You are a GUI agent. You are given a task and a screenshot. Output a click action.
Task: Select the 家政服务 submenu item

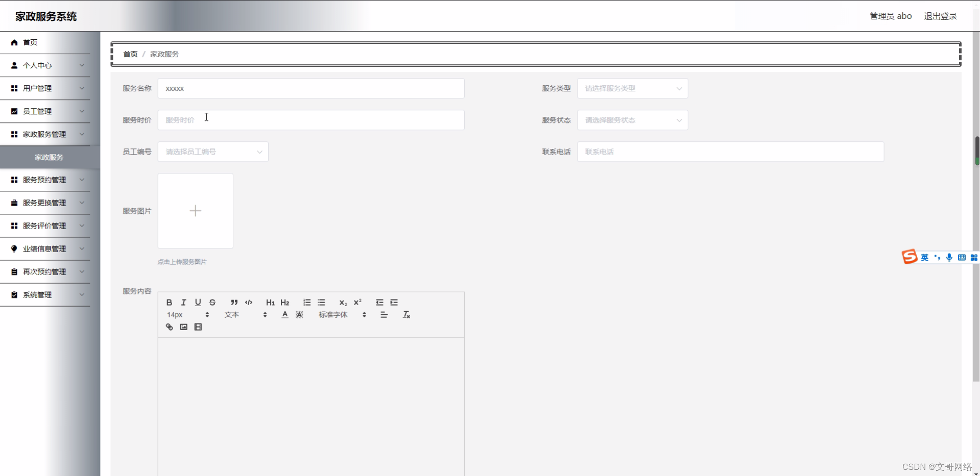(49, 157)
